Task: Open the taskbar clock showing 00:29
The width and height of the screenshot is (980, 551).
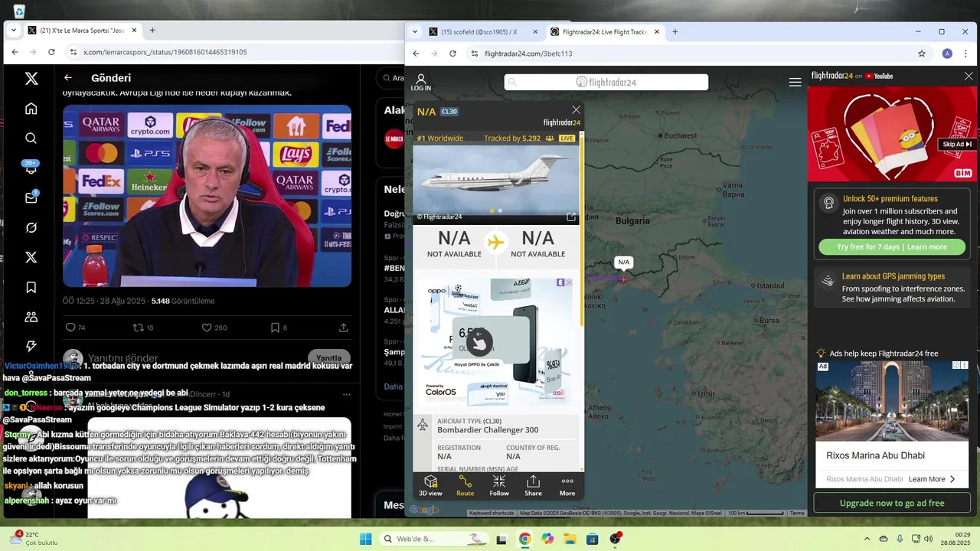Action: [956, 539]
